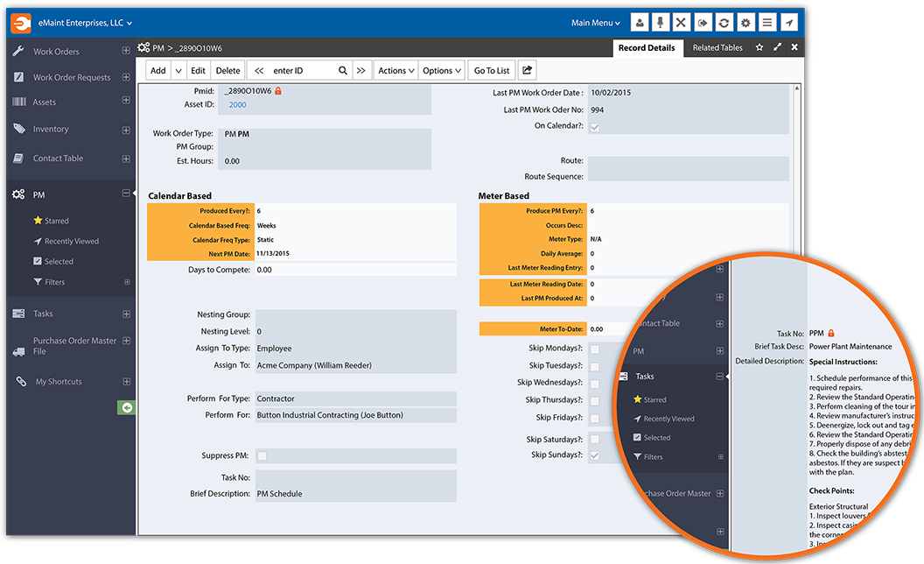The image size is (924, 564).
Task: Toggle the On Calendar checkbox
Action: 595,128
